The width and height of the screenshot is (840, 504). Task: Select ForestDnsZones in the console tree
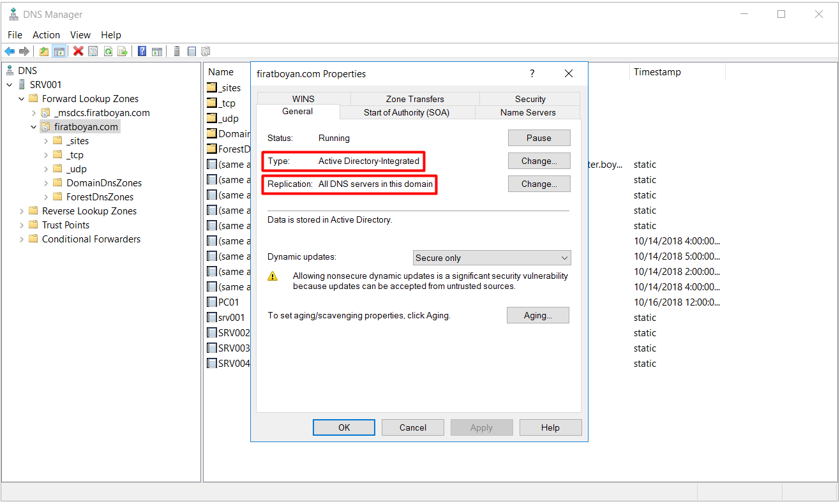click(x=100, y=197)
